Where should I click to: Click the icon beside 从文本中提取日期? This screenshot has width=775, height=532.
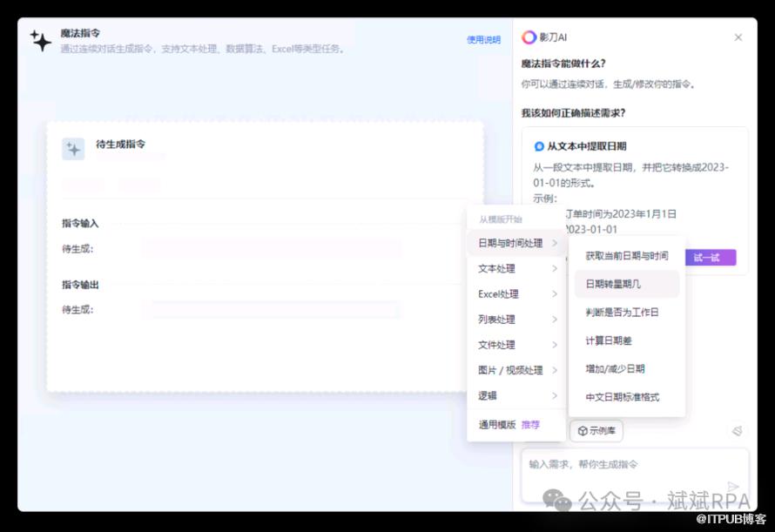click(x=539, y=146)
